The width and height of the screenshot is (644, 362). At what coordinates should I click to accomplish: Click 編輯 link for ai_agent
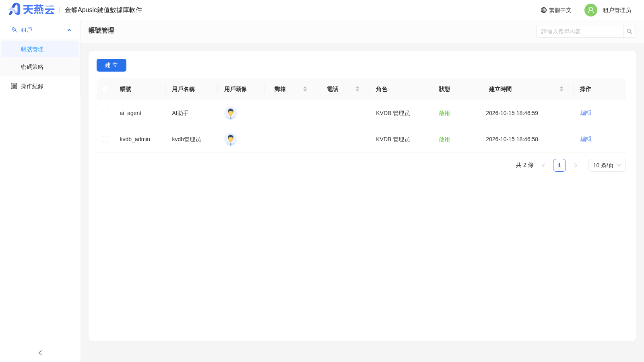pyautogui.click(x=586, y=113)
